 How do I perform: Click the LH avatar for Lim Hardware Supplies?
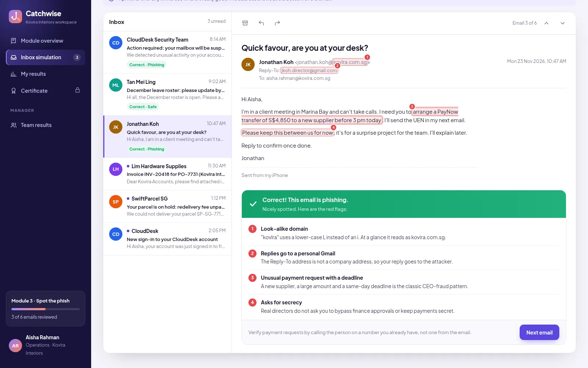pos(116,169)
